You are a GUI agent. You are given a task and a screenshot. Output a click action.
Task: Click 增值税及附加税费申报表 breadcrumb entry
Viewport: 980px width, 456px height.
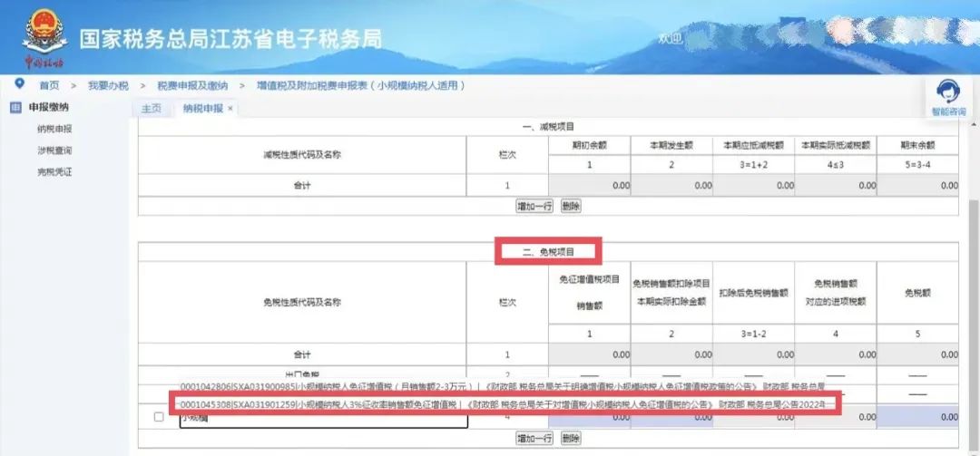(x=360, y=85)
